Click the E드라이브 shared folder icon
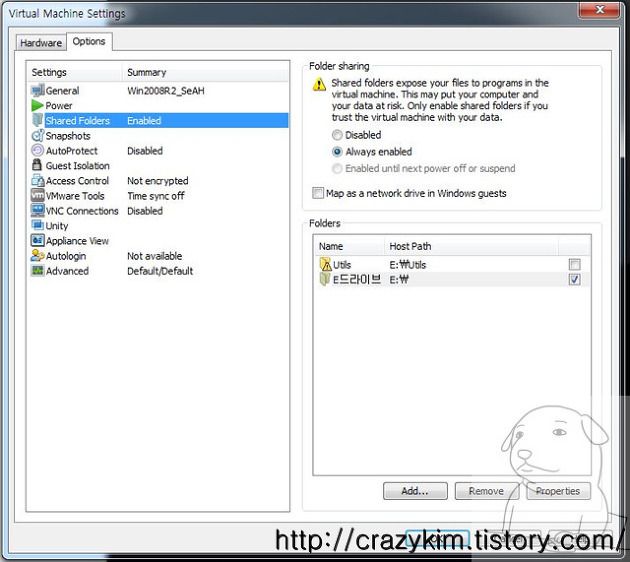 pos(325,279)
